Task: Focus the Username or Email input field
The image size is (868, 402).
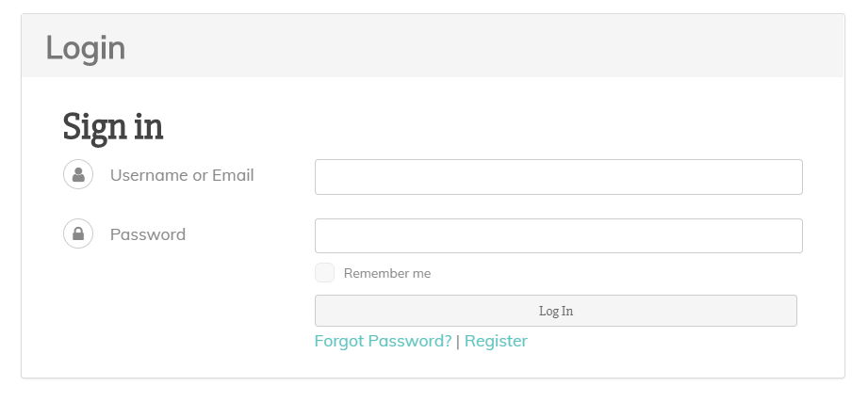Action: [558, 177]
